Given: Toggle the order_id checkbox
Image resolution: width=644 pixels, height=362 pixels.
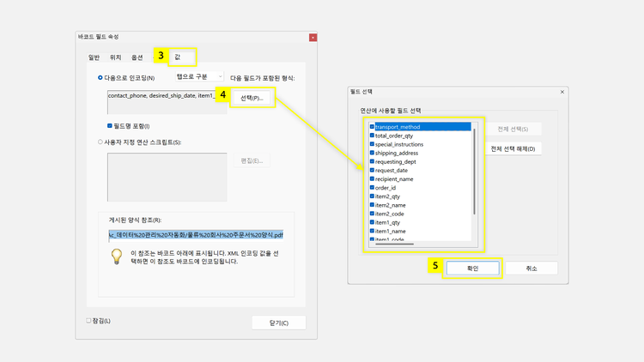Looking at the screenshot, I should pyautogui.click(x=372, y=188).
